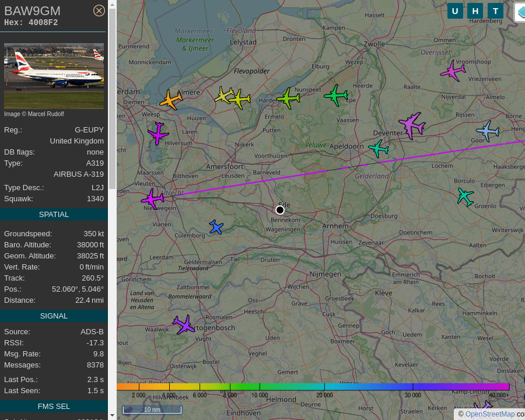Click the registration value G-EUPY
Viewport: 525px width, 420px height.
pos(89,130)
